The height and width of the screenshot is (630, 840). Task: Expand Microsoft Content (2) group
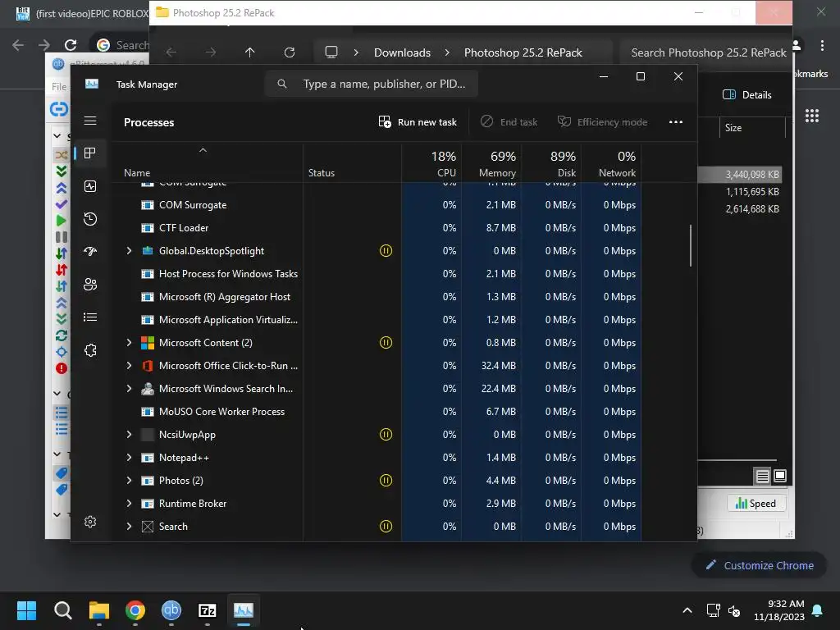pos(129,342)
